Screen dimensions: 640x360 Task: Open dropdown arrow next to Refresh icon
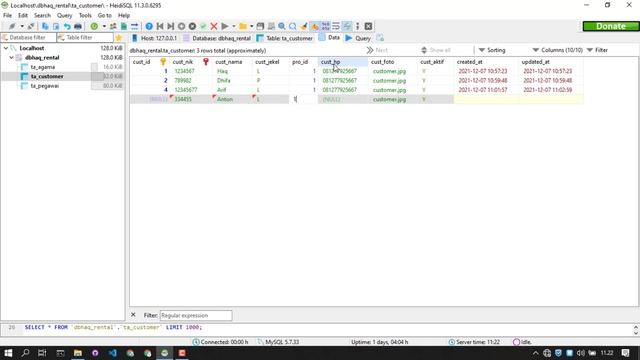104,26
